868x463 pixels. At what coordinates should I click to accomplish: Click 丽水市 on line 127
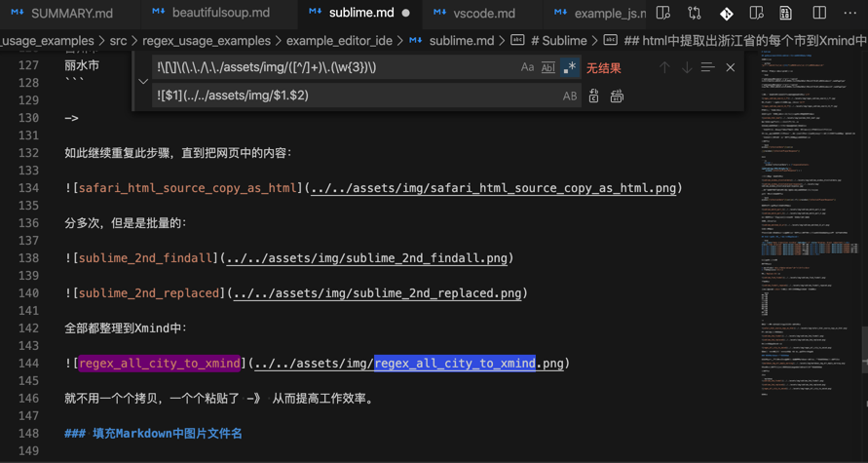[82, 65]
